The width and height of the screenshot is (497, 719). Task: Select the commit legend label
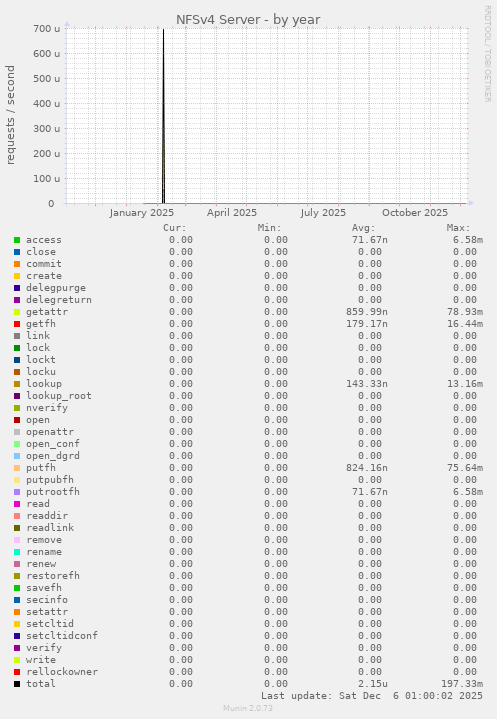44,264
